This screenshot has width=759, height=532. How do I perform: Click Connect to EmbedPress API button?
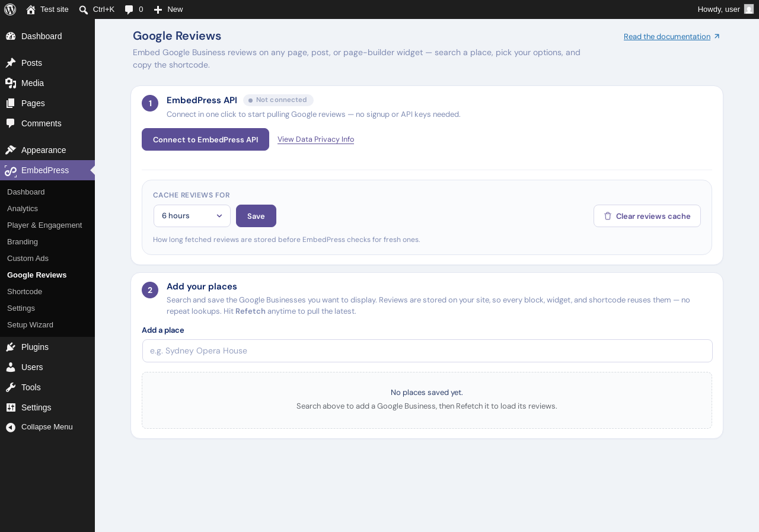tap(205, 139)
